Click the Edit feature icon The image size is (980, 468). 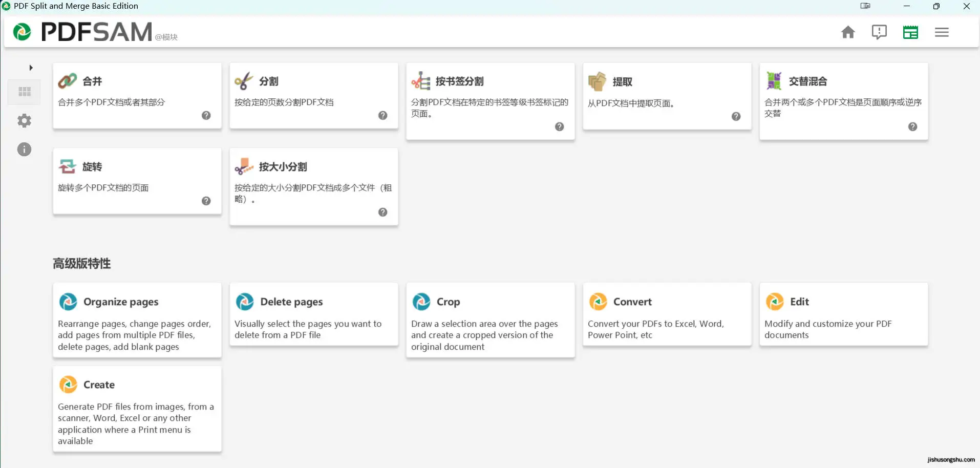[x=775, y=302]
